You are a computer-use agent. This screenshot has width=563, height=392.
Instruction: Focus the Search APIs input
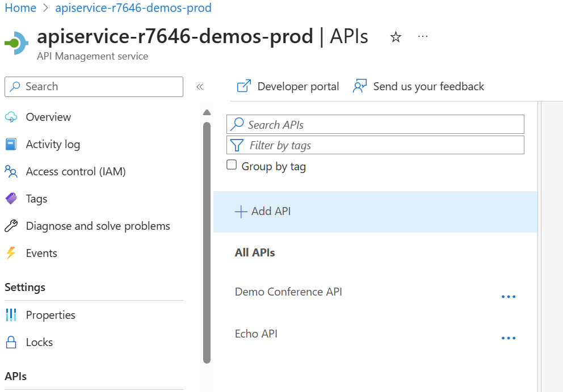[x=375, y=124]
